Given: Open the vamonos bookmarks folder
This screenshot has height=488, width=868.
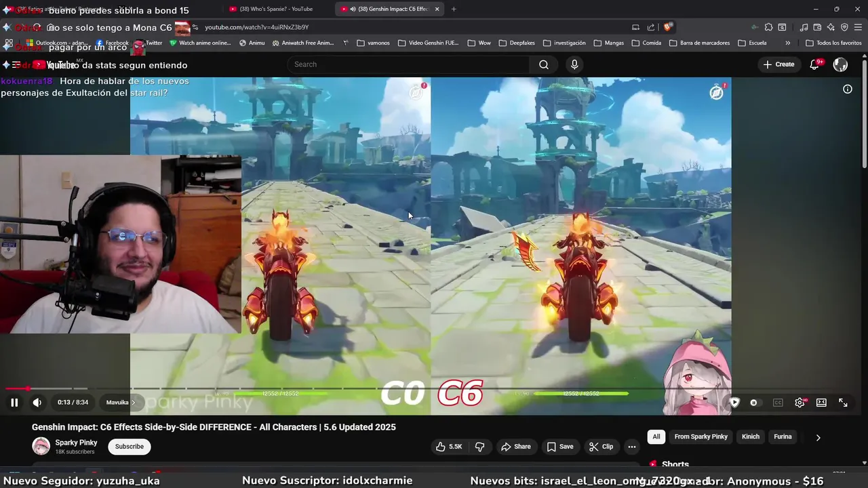Looking at the screenshot, I should (x=373, y=43).
